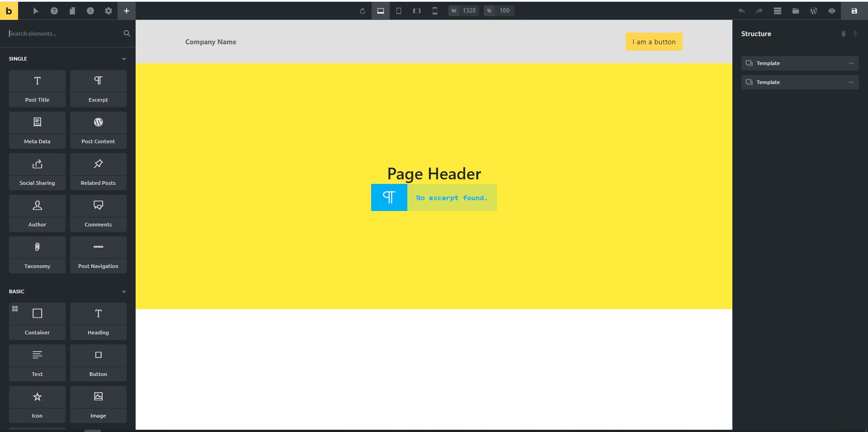The height and width of the screenshot is (432, 868).
Task: Switch to mobile portrait breakpoint
Action: tap(435, 11)
